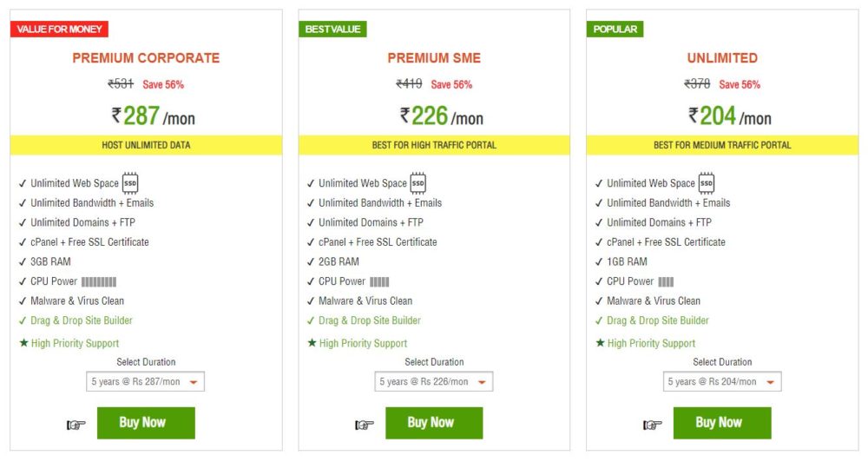Click pointing hand icon beside Premium SME Buy Now
Viewport: 868px width, 462px height.
point(365,425)
